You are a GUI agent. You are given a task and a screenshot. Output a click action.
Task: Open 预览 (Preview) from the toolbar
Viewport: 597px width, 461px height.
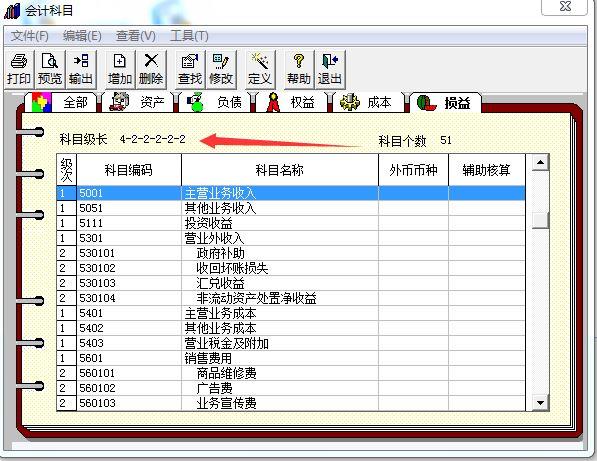(x=50, y=69)
